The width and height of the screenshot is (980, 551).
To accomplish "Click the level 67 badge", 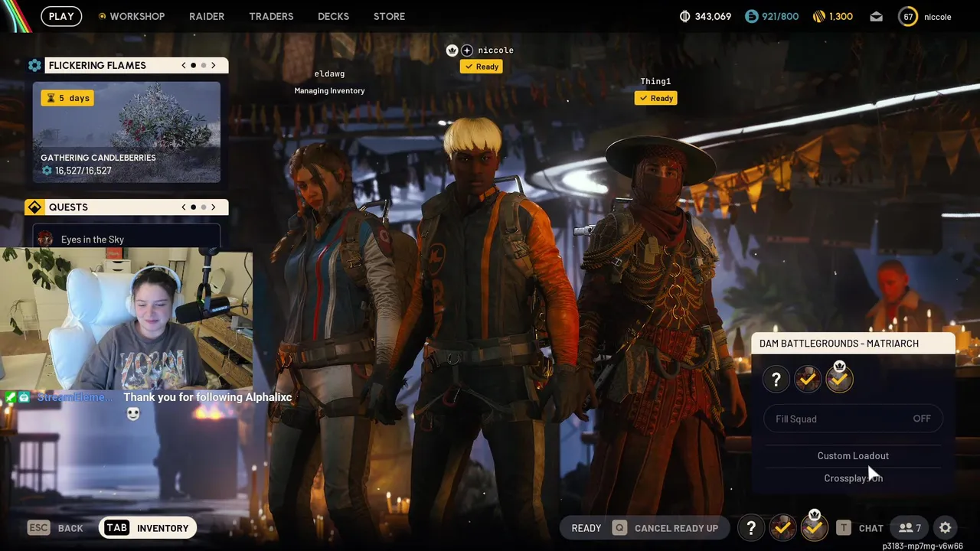I will [908, 16].
